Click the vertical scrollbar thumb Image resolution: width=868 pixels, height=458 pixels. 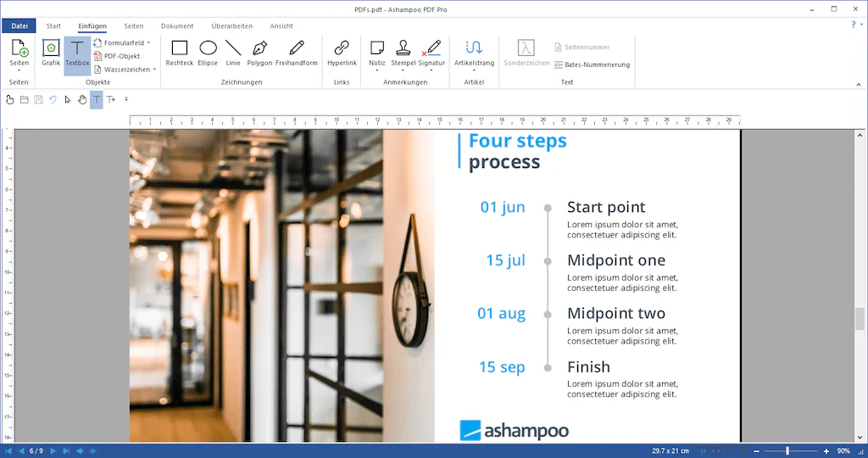(860, 319)
